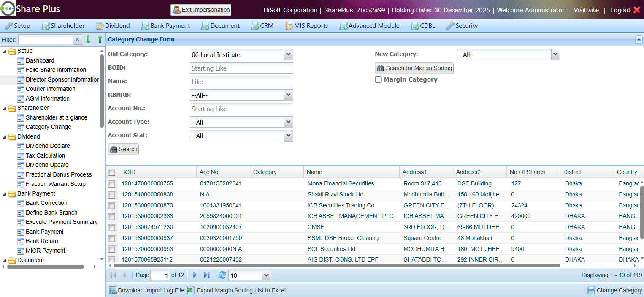Click the MICR Payment form icon
The width and height of the screenshot is (644, 297).
(21, 251)
